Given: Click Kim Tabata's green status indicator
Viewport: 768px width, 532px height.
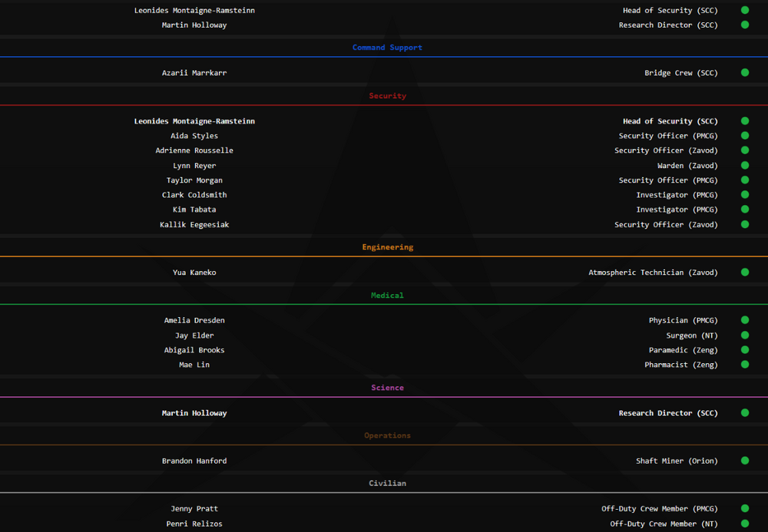Looking at the screenshot, I should pyautogui.click(x=744, y=210).
